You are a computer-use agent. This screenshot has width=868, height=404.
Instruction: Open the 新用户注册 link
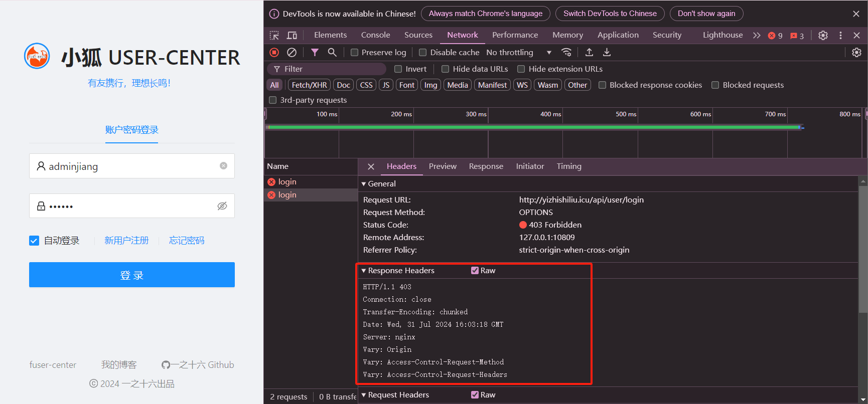126,241
